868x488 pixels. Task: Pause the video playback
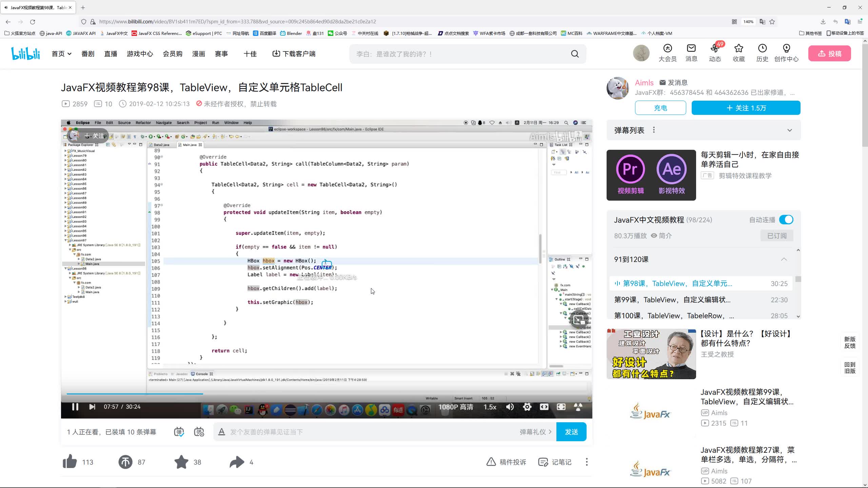(x=75, y=407)
